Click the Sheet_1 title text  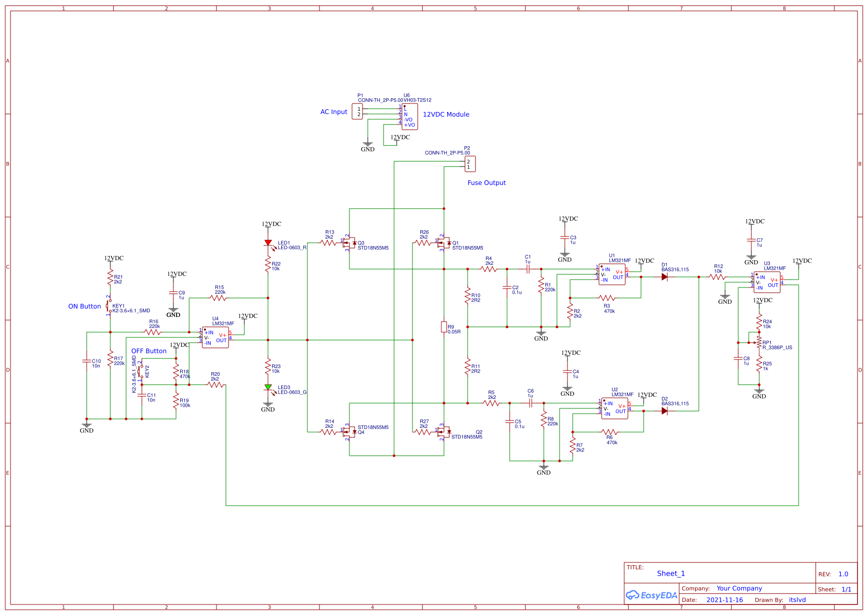tap(671, 573)
